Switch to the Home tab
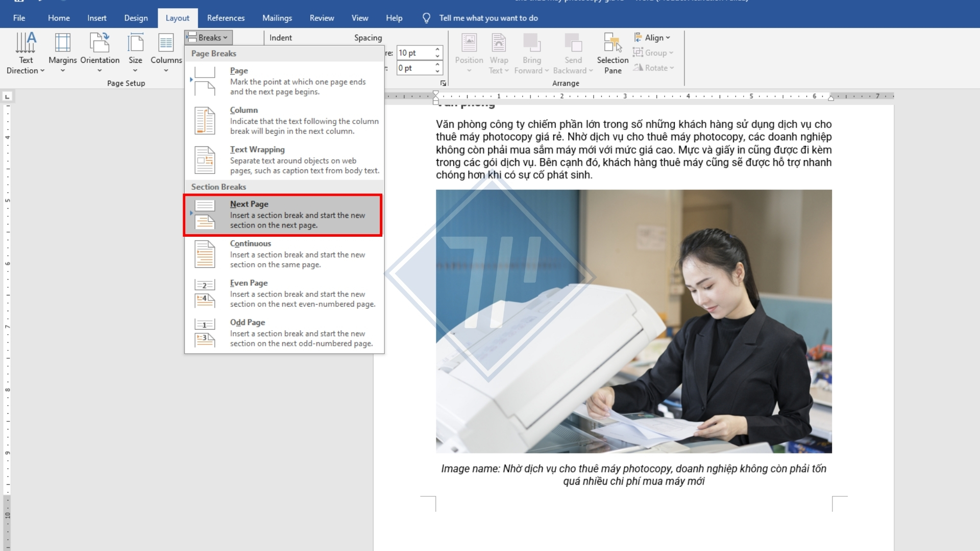Screen dimensions: 980x551 click(59, 18)
